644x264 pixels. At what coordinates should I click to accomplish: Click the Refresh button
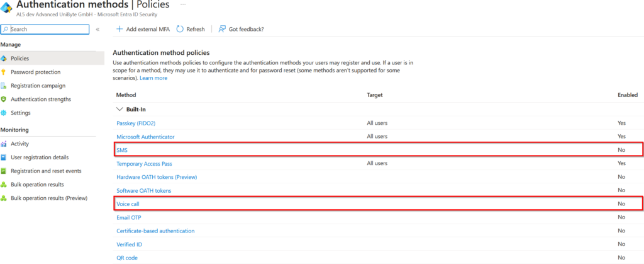click(x=191, y=29)
